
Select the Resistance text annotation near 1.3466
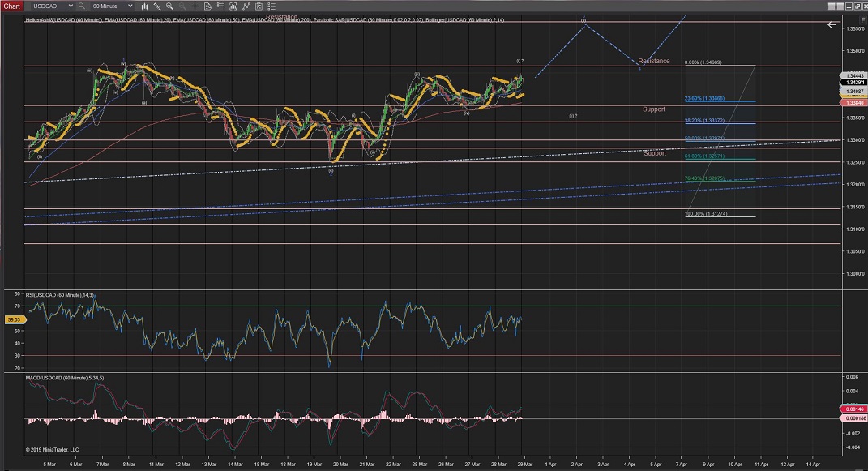pos(654,61)
